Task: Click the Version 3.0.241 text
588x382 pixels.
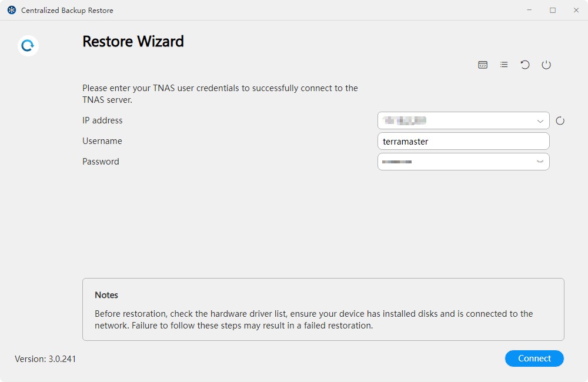Action: pos(45,358)
